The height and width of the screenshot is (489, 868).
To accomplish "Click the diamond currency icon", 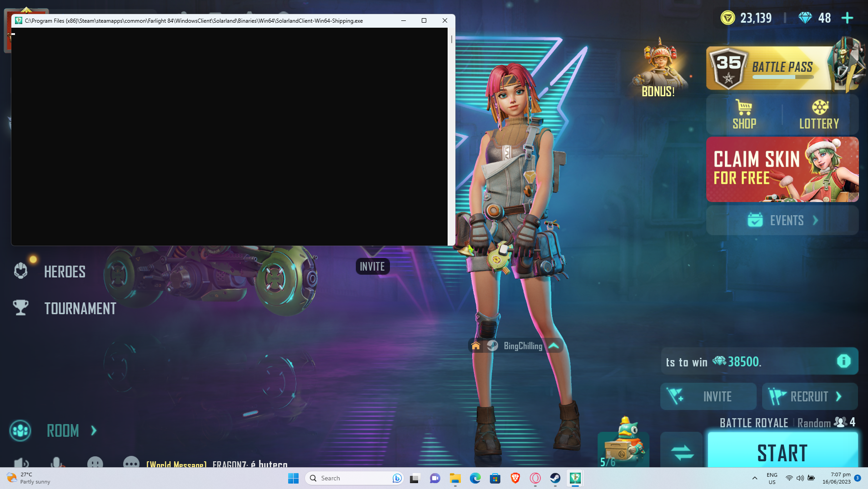I will pos(805,18).
